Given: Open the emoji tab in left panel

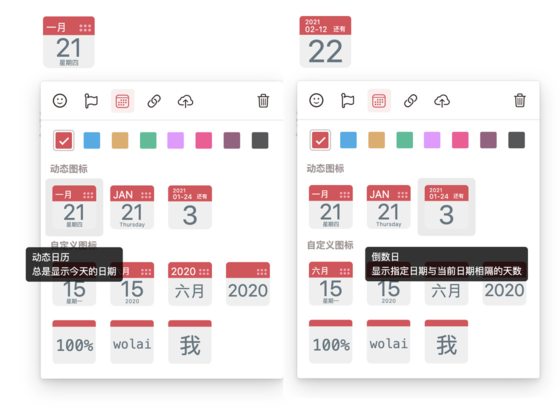Looking at the screenshot, I should (x=60, y=101).
